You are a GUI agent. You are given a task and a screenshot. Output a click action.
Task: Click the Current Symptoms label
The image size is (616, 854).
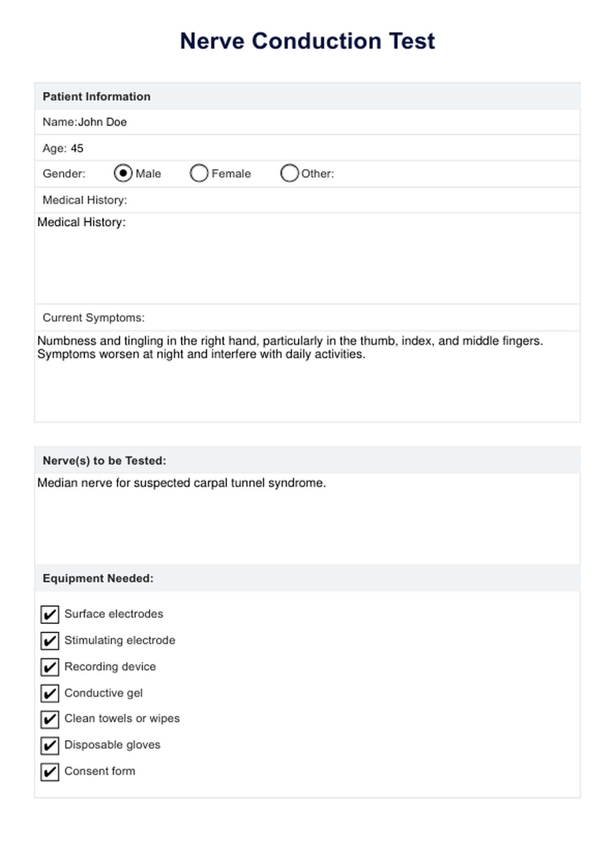(x=93, y=317)
